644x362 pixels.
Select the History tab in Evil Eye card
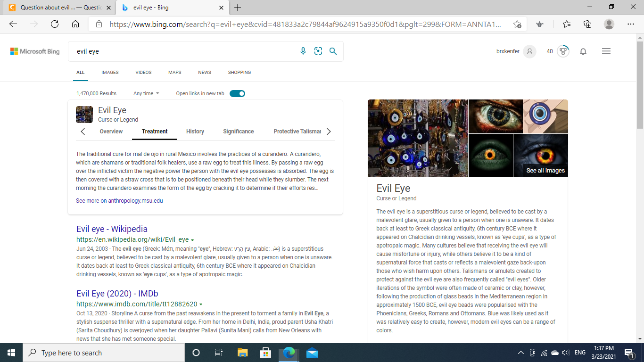tap(195, 132)
